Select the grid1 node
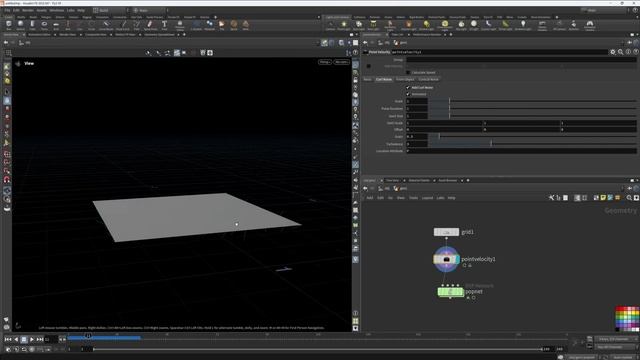The width and height of the screenshot is (640, 360). 446,232
